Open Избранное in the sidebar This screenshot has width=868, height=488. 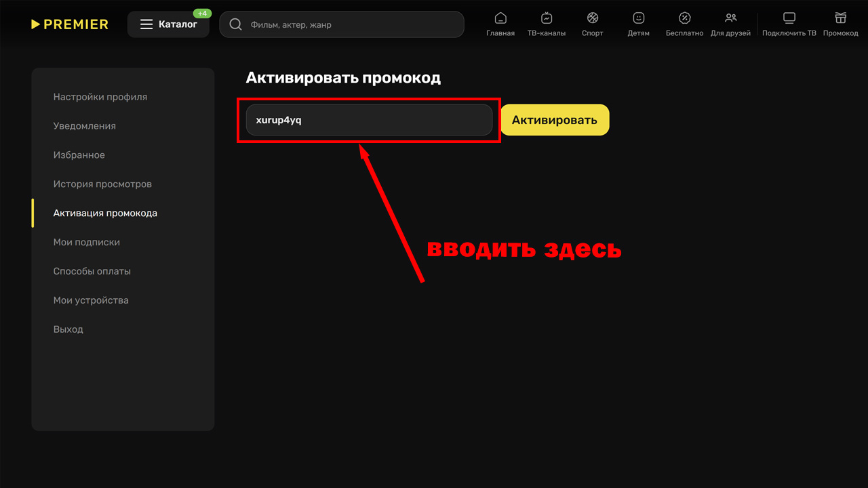click(79, 155)
